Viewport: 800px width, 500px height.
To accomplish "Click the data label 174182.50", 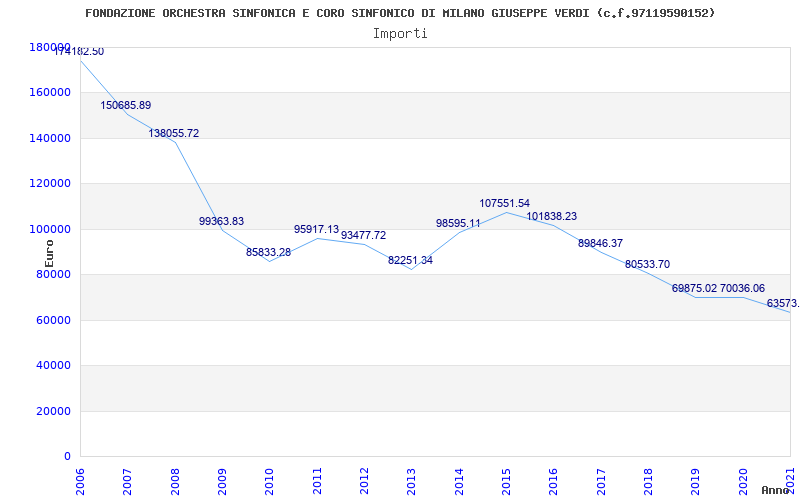I will point(79,52).
